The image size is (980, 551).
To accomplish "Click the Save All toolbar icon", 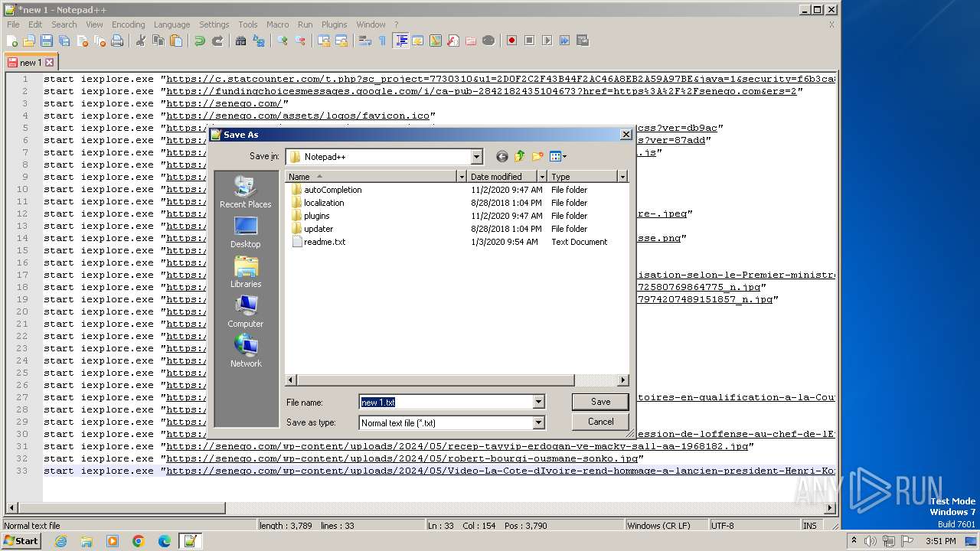I will (64, 41).
